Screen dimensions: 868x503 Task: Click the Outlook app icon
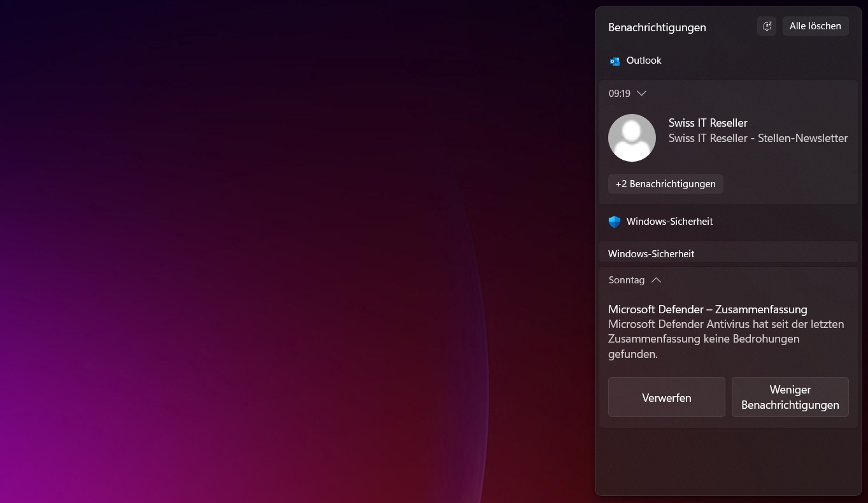615,61
